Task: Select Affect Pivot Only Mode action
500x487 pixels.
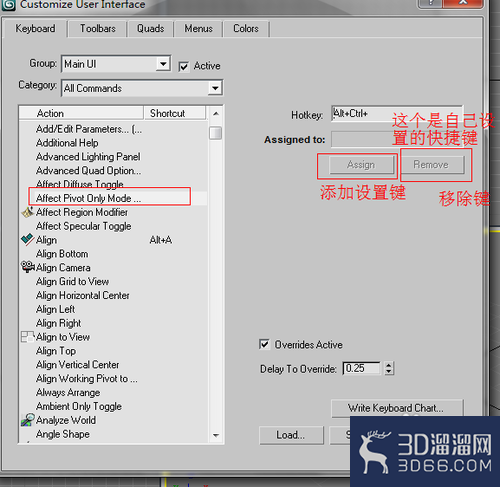Action: pos(88,198)
